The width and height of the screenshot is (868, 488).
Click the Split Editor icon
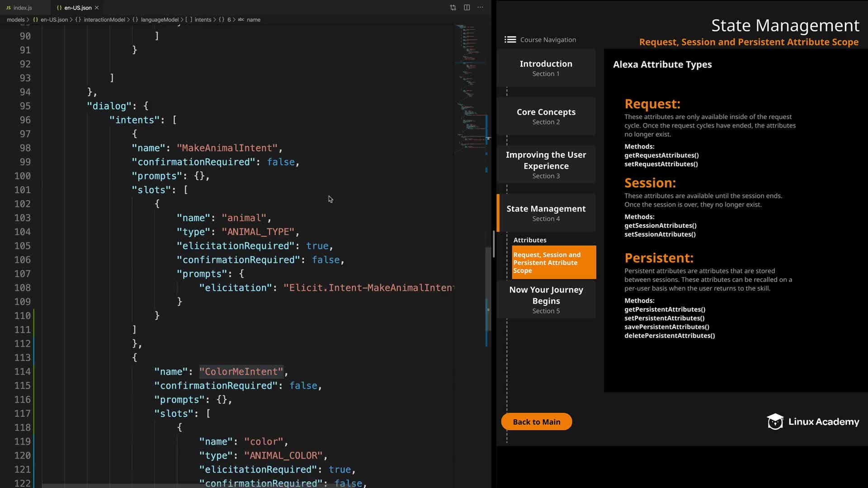click(x=467, y=8)
